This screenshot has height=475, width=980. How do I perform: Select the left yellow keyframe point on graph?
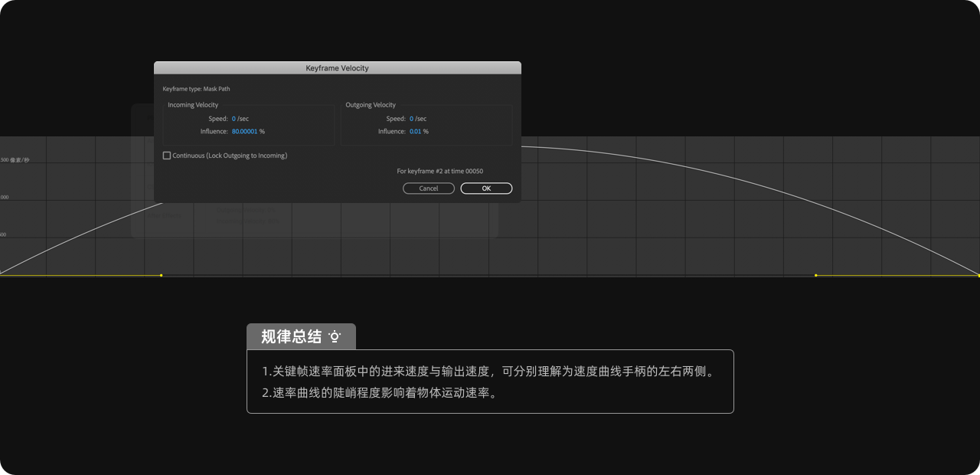tap(161, 275)
